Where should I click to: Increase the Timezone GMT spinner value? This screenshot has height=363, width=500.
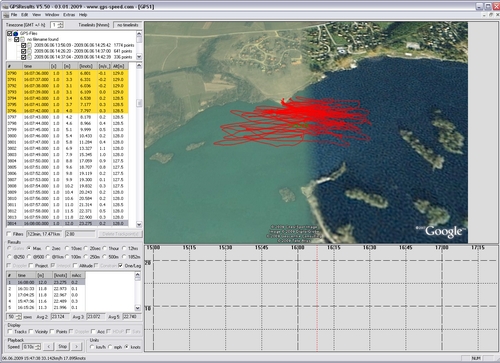click(60, 23)
